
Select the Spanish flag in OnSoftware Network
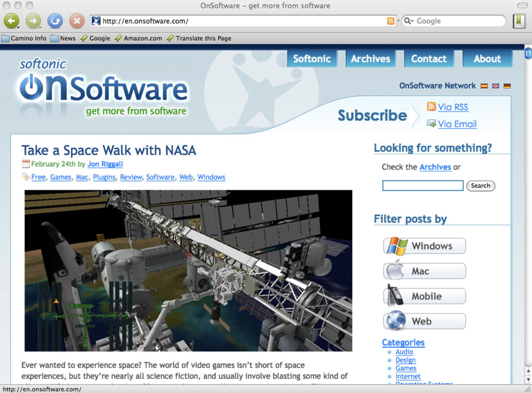[484, 86]
